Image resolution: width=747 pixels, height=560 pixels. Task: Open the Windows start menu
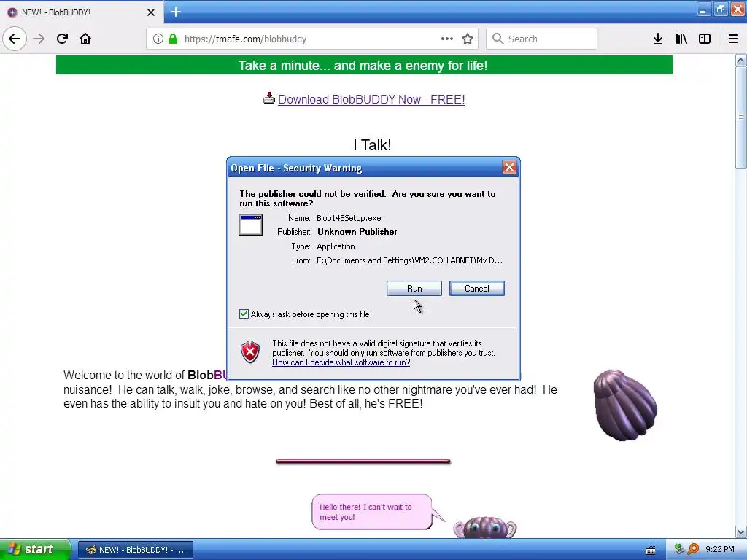35,549
